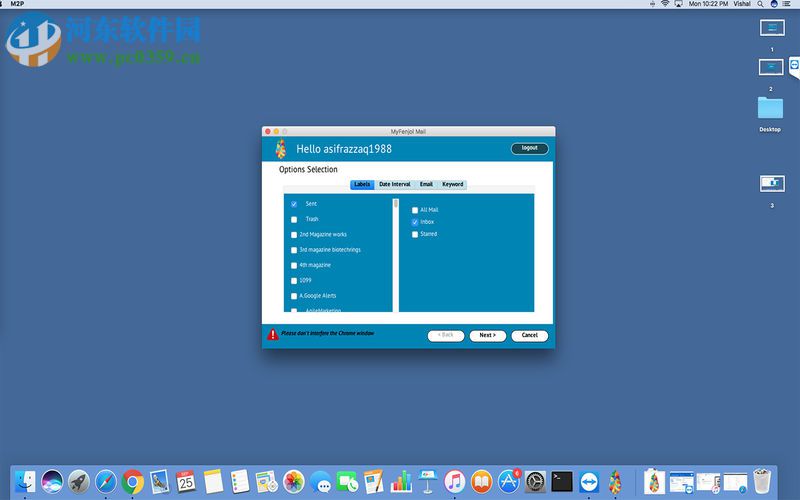Open FaceTime green icon in dock

pos(347,482)
